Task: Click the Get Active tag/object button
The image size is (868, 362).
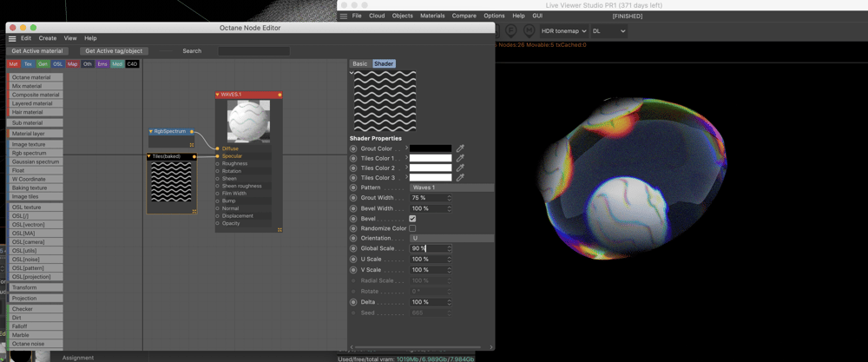Action: coord(114,51)
